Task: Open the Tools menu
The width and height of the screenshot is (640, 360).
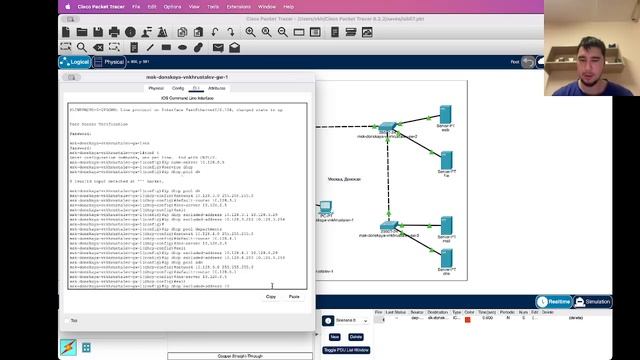Action: coord(213,7)
